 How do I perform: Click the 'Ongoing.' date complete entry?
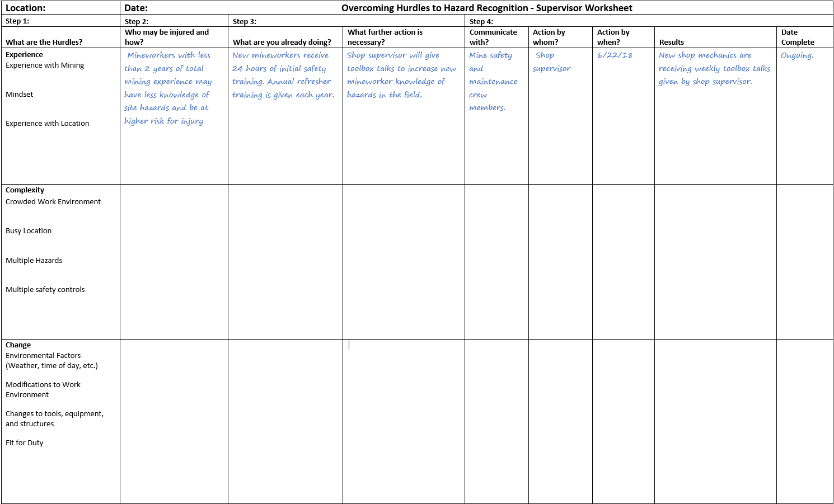coord(797,55)
